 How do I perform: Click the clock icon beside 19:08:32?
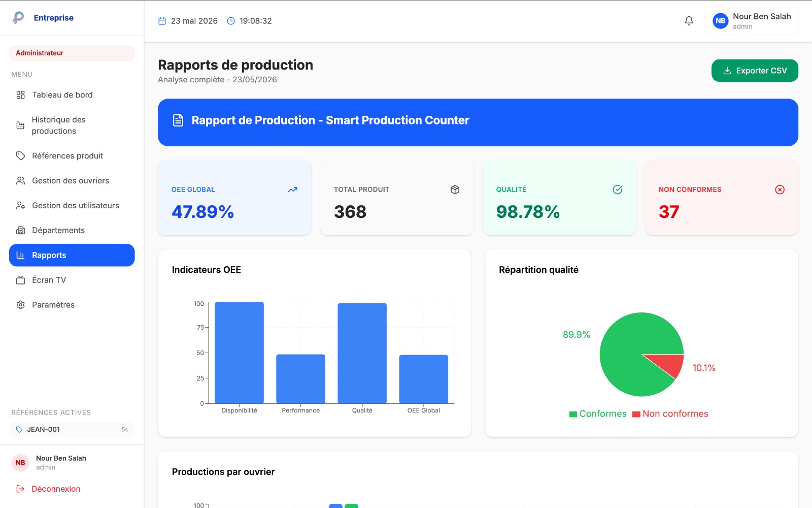tap(231, 21)
